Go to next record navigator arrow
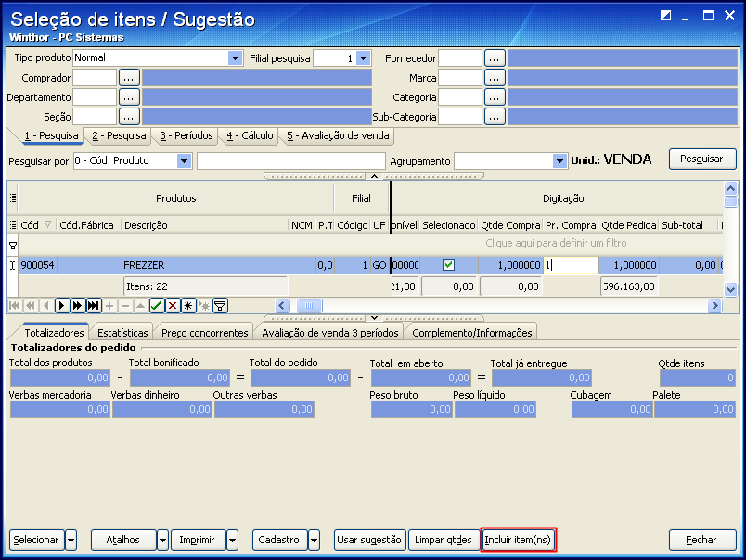The width and height of the screenshot is (746, 560). 62,306
